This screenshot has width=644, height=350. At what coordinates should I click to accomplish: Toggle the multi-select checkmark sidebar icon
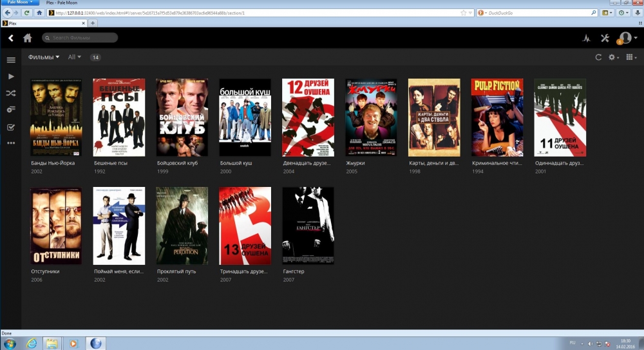[x=11, y=127]
